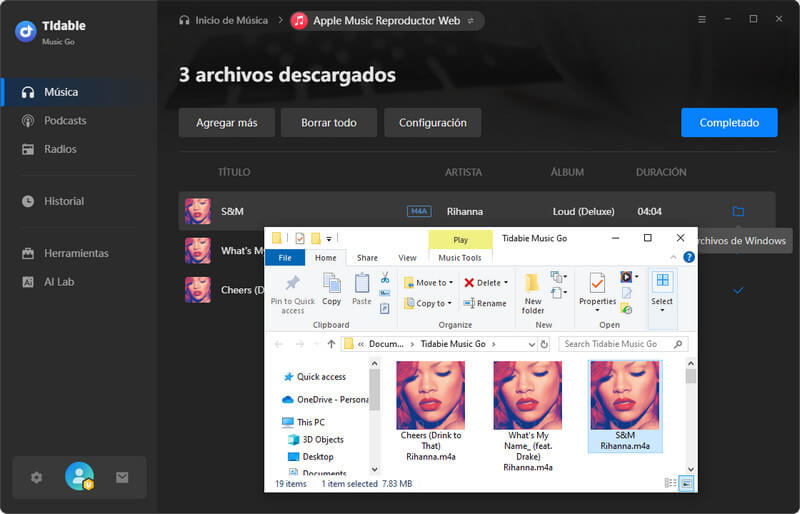Open the settings gear in sidebar
800x514 pixels.
click(37, 477)
